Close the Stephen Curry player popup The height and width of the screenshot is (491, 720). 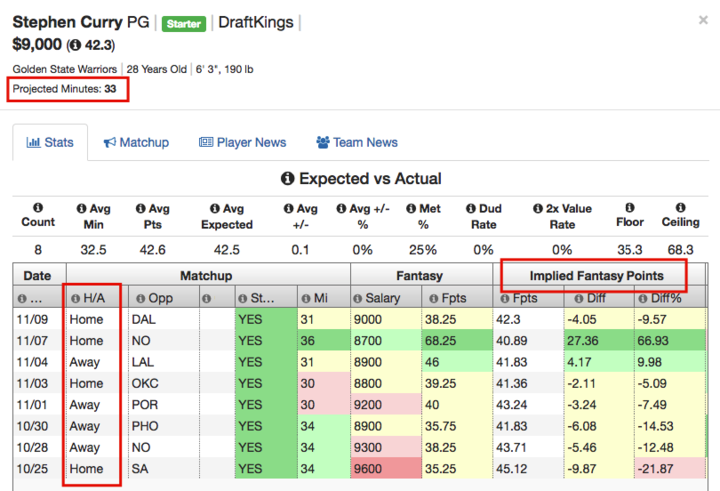[703, 20]
